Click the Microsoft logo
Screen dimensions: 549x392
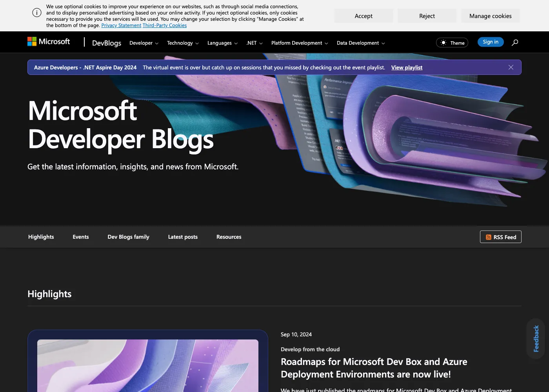point(49,42)
